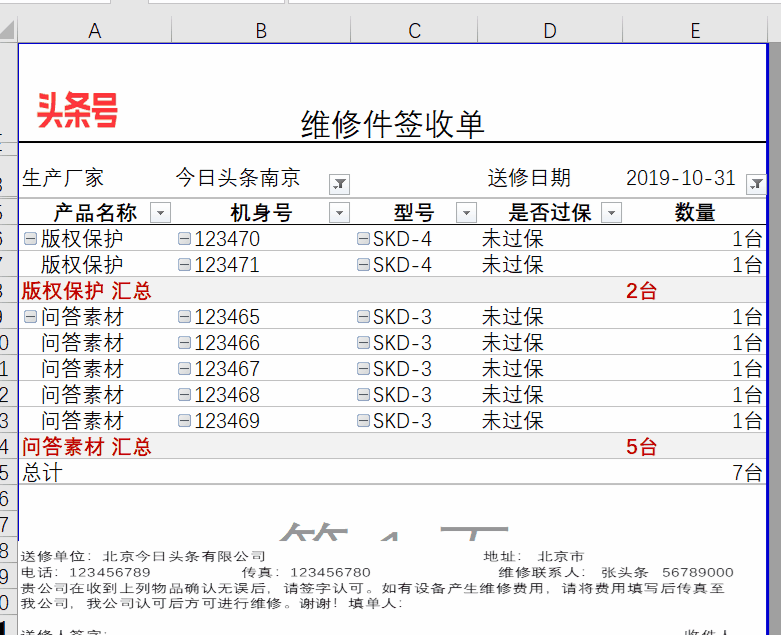781x635 pixels.
Task: Collapse the 123467 serial number row
Action: 184,369
